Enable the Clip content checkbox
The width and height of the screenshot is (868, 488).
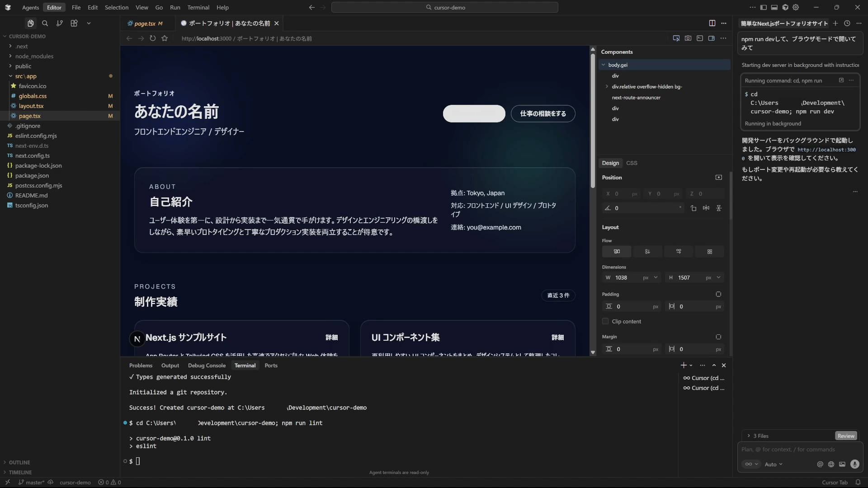pos(605,321)
